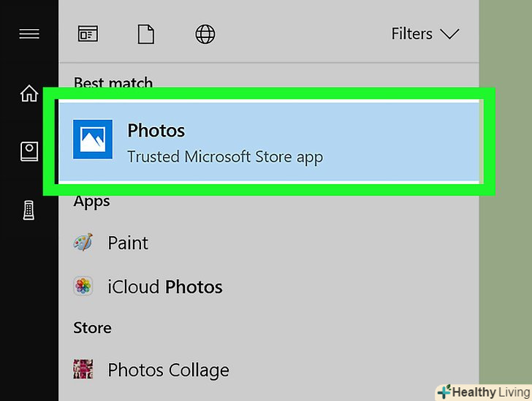Launch iCloud Photos from the Apps list
Screen dimensions: 532x401
click(165, 286)
